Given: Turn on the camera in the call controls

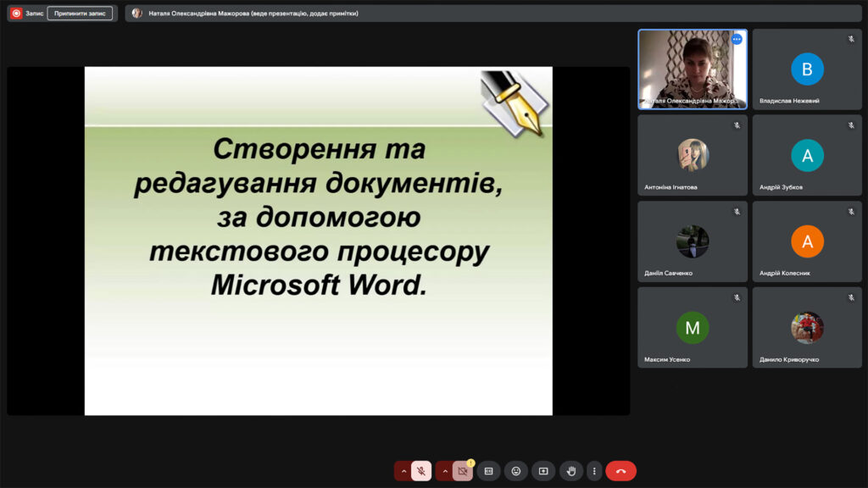Looking at the screenshot, I should coord(463,471).
